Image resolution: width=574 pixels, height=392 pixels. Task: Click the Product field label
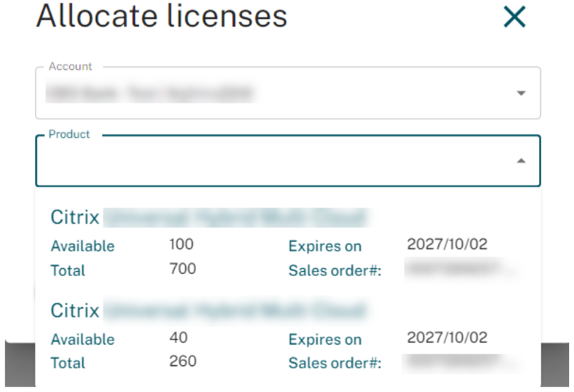[x=69, y=134]
